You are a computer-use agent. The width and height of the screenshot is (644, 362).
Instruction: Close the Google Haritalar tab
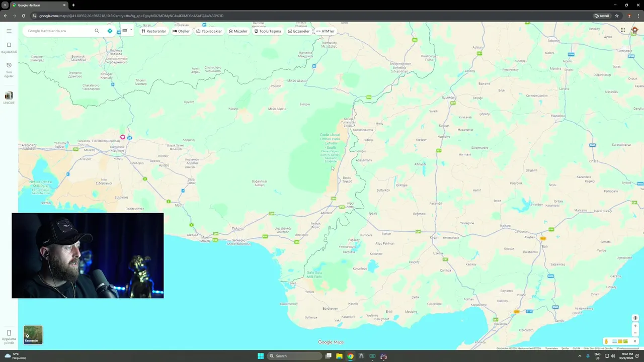point(64,5)
